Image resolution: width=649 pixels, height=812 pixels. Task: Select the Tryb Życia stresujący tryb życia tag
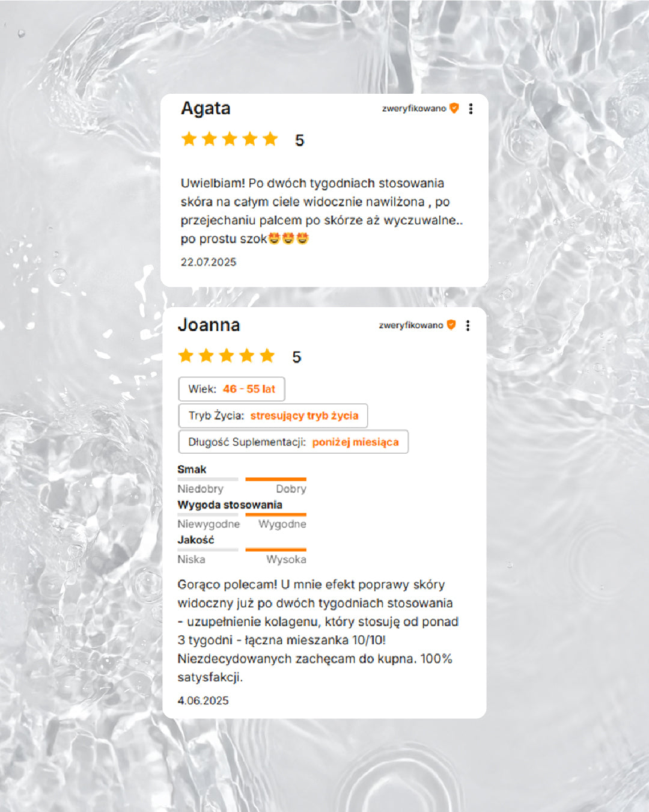coord(273,415)
